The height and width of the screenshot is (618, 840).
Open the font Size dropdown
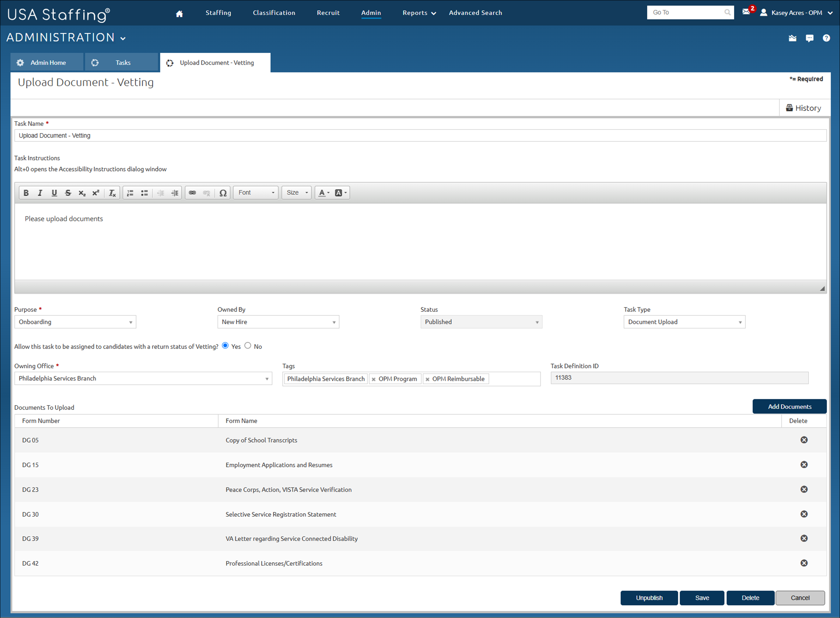point(297,193)
